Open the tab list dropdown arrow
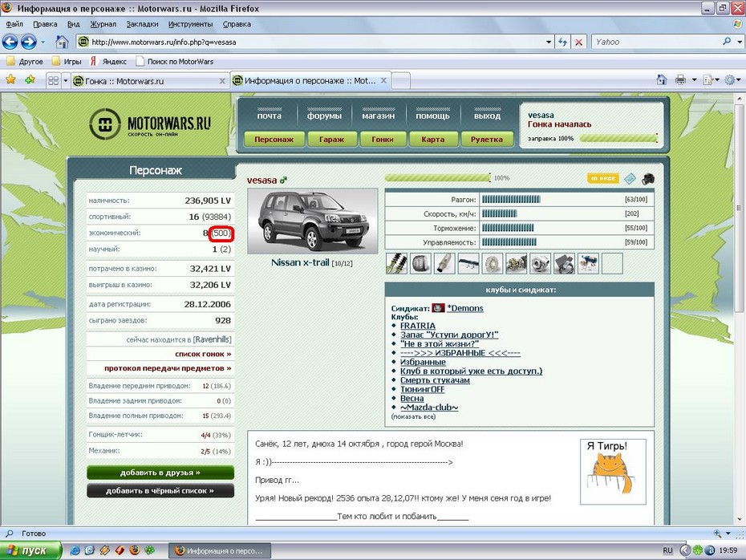Image resolution: width=746 pixels, height=560 pixels. point(66,81)
